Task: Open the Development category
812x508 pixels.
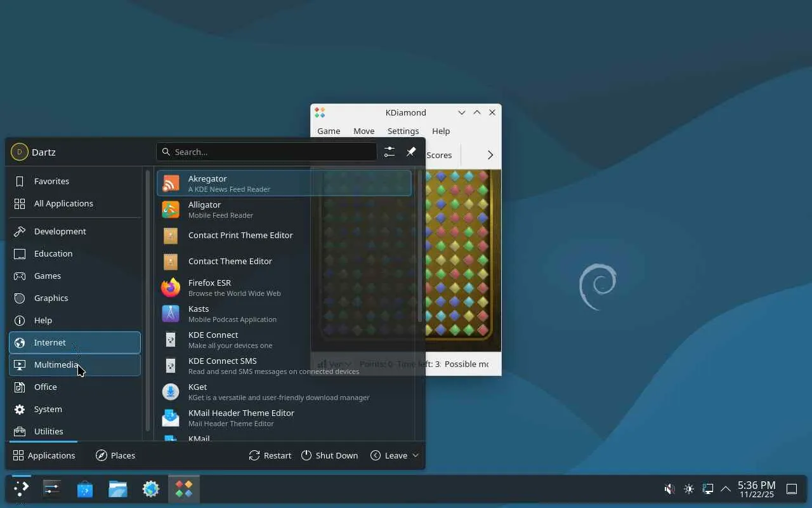Action: point(75,231)
